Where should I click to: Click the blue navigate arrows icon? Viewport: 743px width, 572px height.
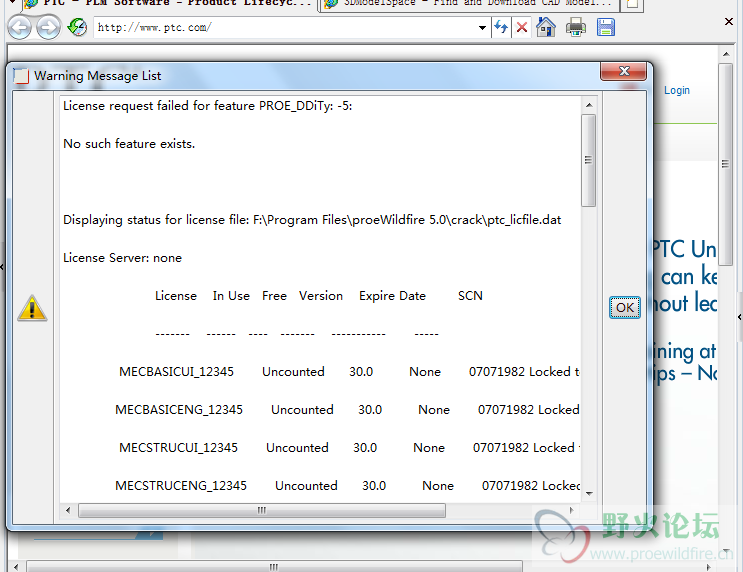pos(501,27)
